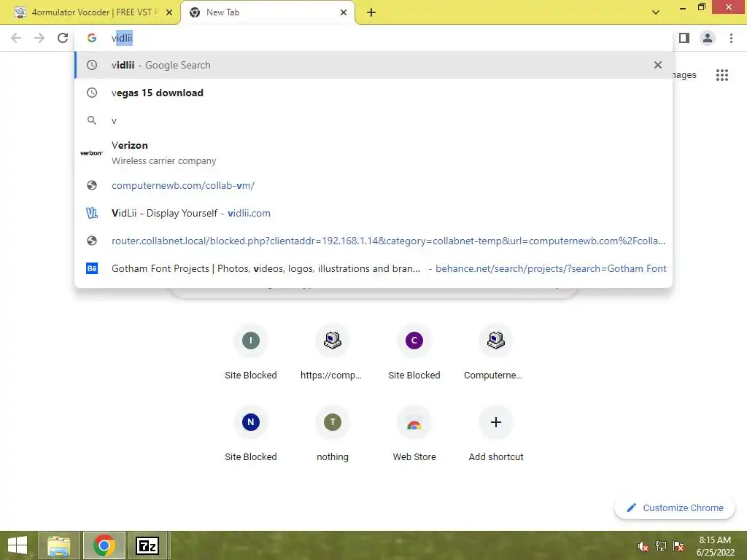
Task: Reload the current page
Action: [x=63, y=38]
